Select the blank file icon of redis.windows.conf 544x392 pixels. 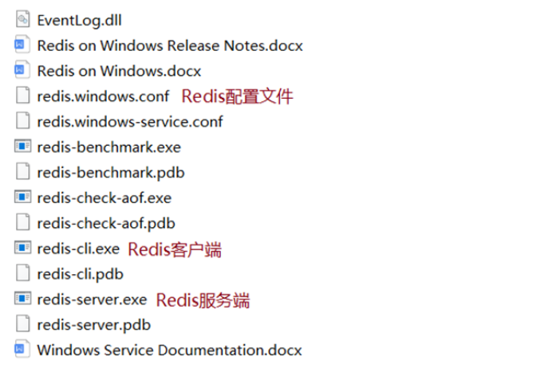click(22, 96)
